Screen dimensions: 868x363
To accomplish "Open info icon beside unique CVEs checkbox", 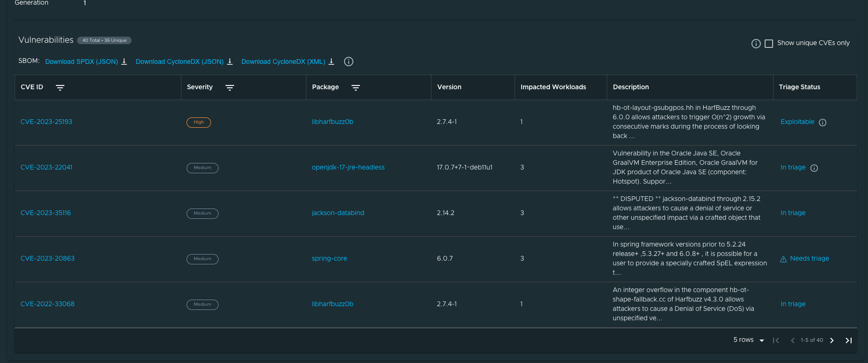I will tap(756, 44).
